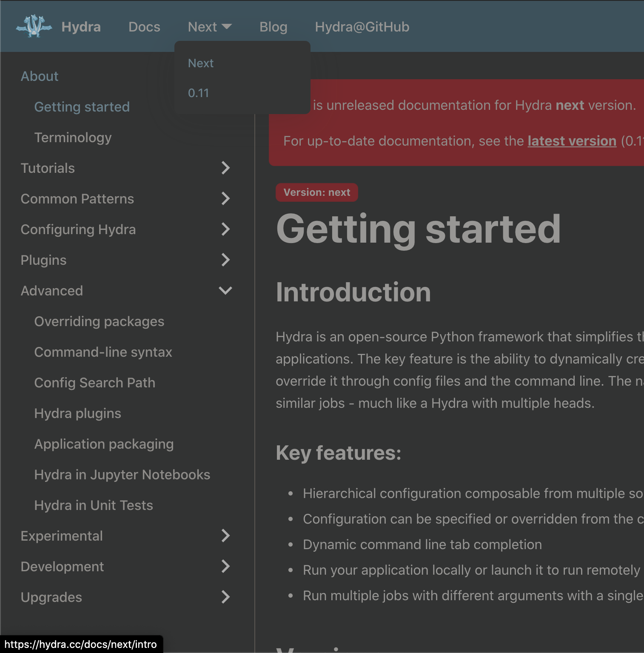The width and height of the screenshot is (644, 653).
Task: Open the Development sidebar label
Action: pyautogui.click(x=62, y=567)
